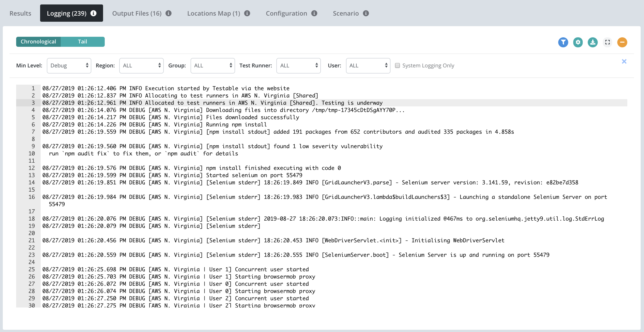Click info icon beside Scenario tab
The image size is (644, 332).
pos(366,13)
